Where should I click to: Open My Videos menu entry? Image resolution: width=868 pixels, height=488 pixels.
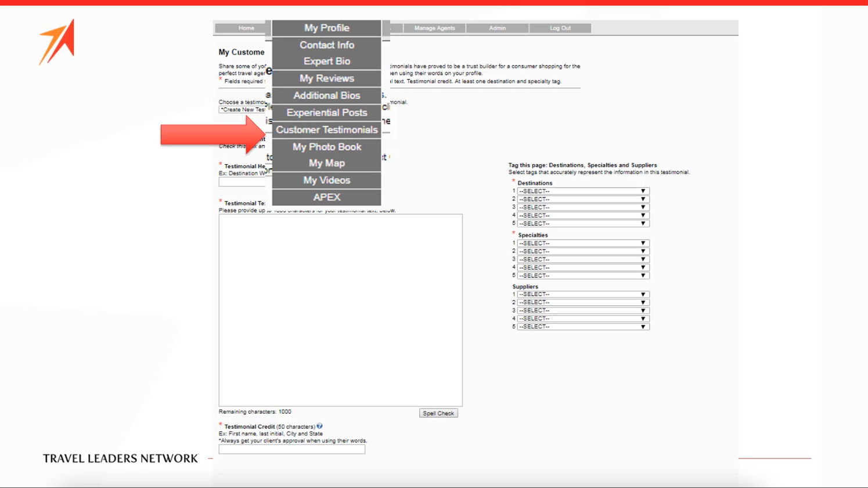point(327,180)
